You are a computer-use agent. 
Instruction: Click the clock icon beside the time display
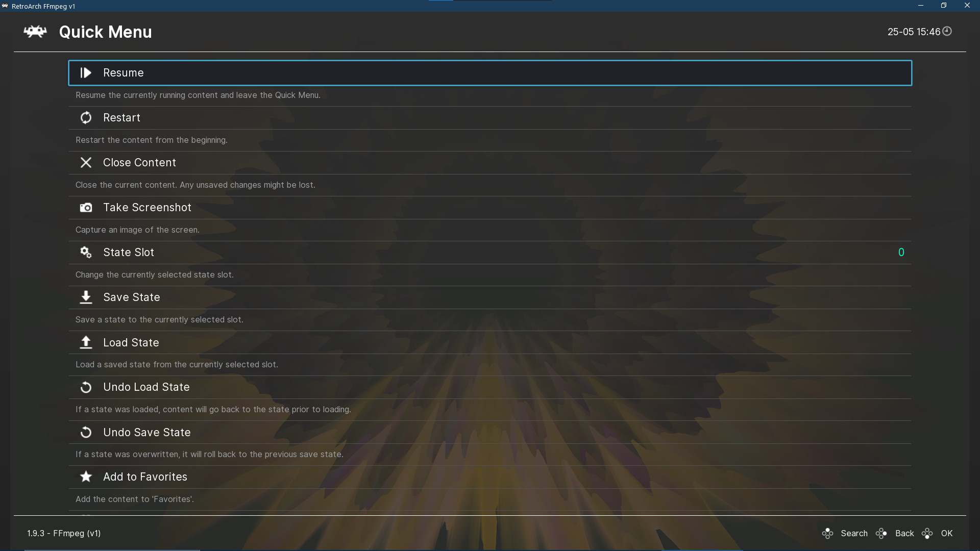click(x=947, y=31)
